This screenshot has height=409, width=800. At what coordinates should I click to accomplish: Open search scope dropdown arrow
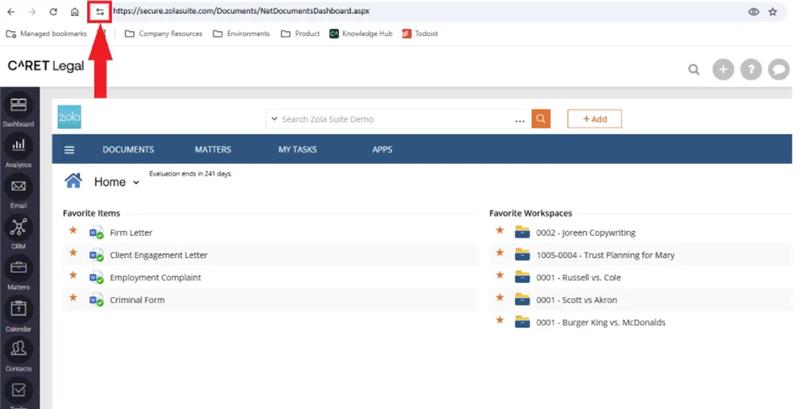pos(274,119)
